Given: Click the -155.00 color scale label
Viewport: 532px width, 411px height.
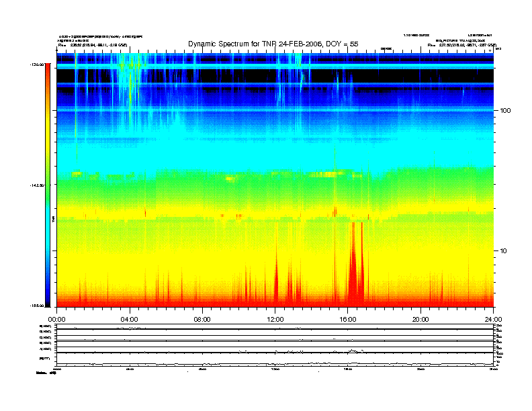Looking at the screenshot, I should tap(37, 306).
